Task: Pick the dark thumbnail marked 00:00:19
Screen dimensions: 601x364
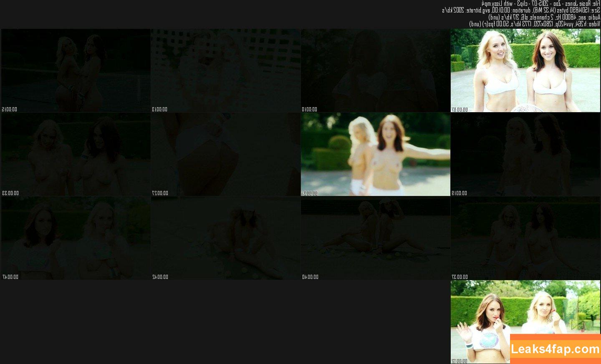Action: coord(525,154)
